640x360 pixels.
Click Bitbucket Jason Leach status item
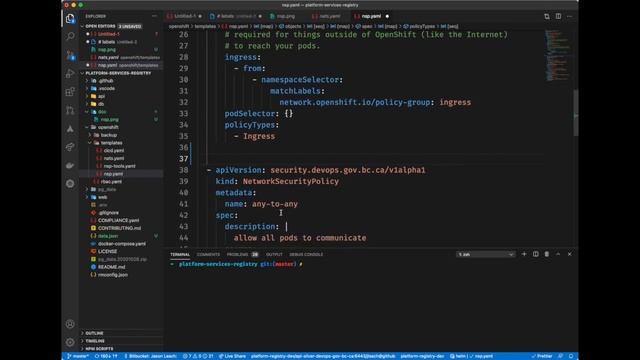[x=150, y=356]
